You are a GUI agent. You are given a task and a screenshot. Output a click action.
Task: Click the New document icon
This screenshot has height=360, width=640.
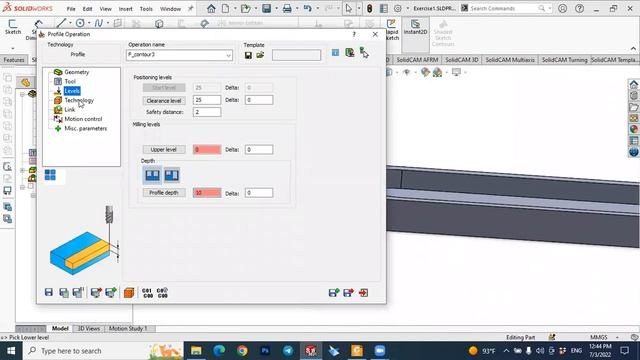coord(225,8)
